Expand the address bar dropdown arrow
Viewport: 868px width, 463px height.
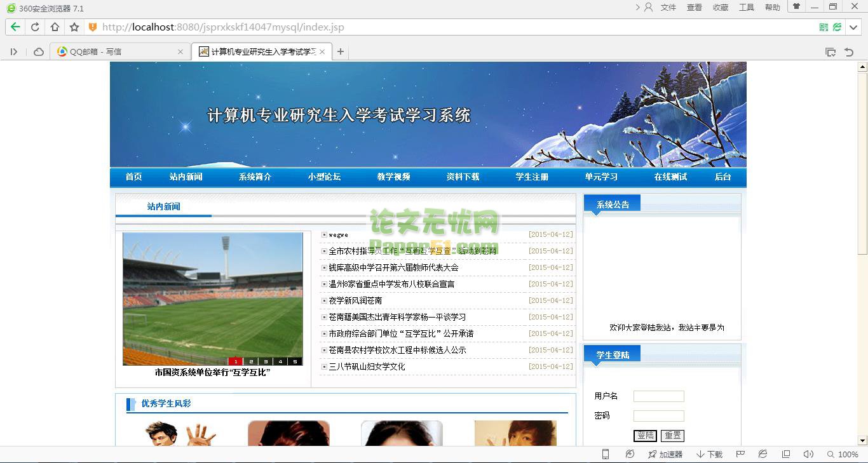pos(853,27)
